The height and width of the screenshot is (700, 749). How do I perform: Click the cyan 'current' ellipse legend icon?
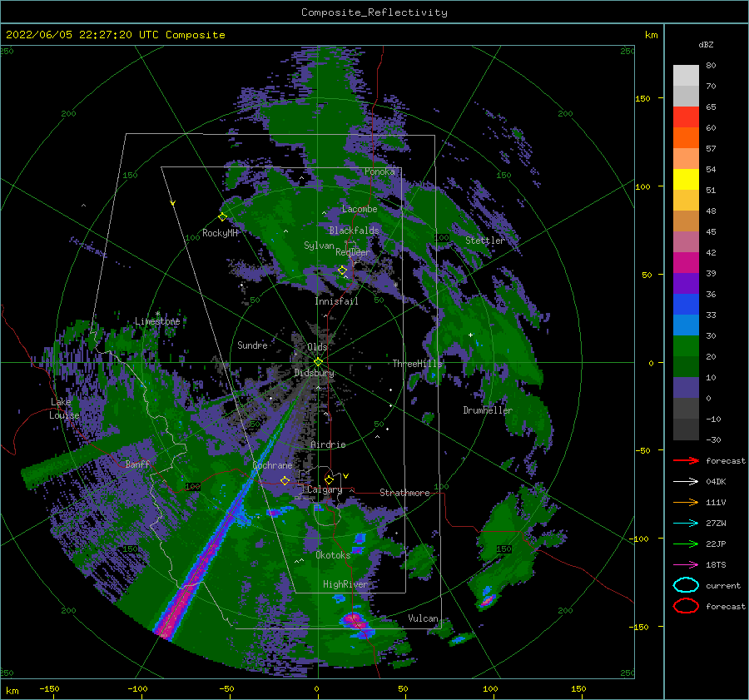(686, 585)
